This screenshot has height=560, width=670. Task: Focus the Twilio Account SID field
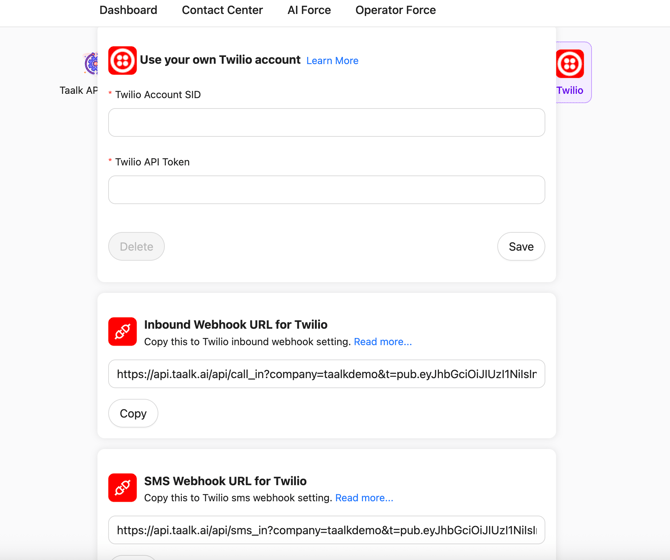click(x=326, y=122)
